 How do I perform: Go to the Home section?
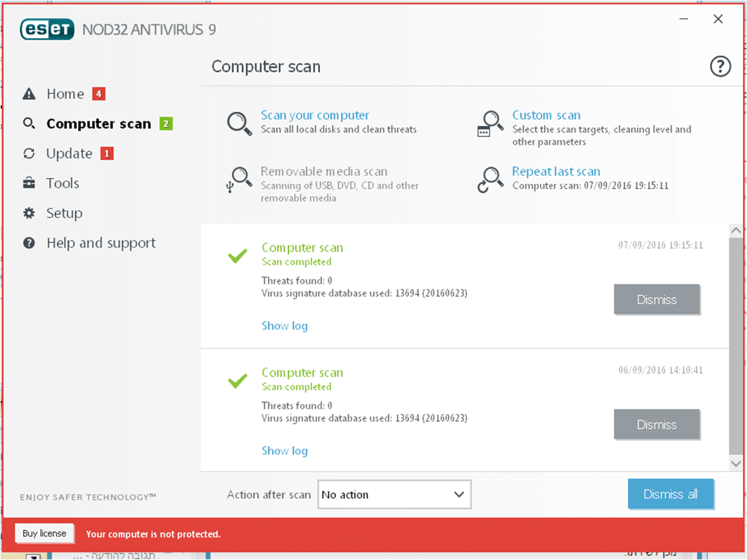(65, 94)
